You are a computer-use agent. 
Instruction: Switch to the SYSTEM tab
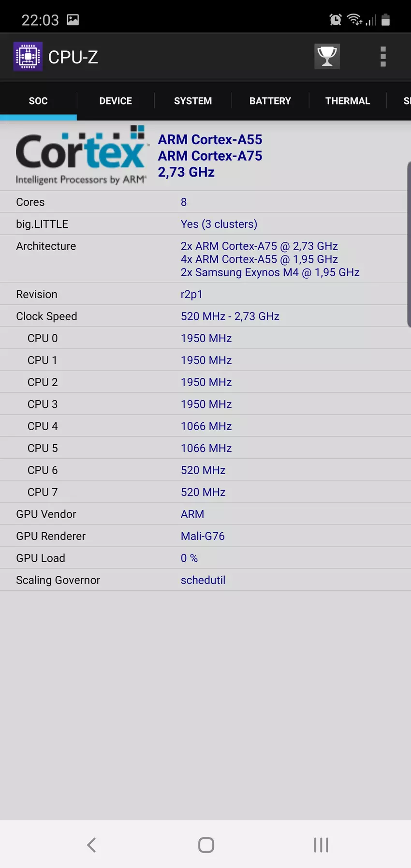click(193, 101)
